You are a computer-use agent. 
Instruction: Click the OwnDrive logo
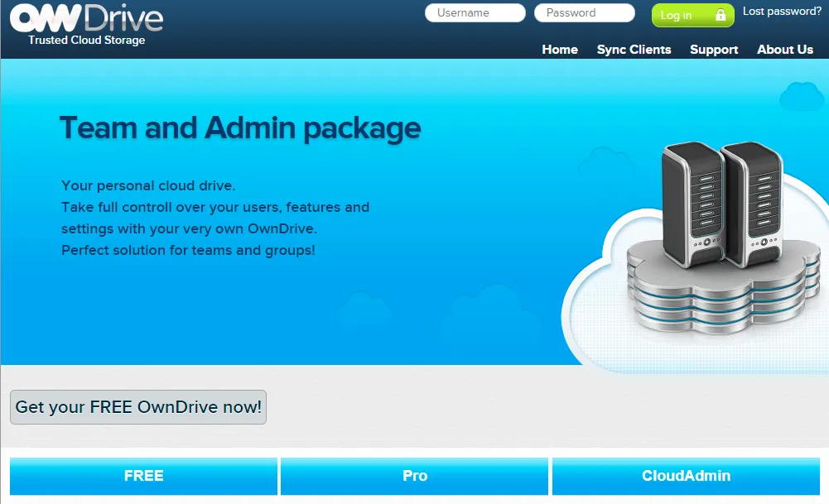point(87,19)
